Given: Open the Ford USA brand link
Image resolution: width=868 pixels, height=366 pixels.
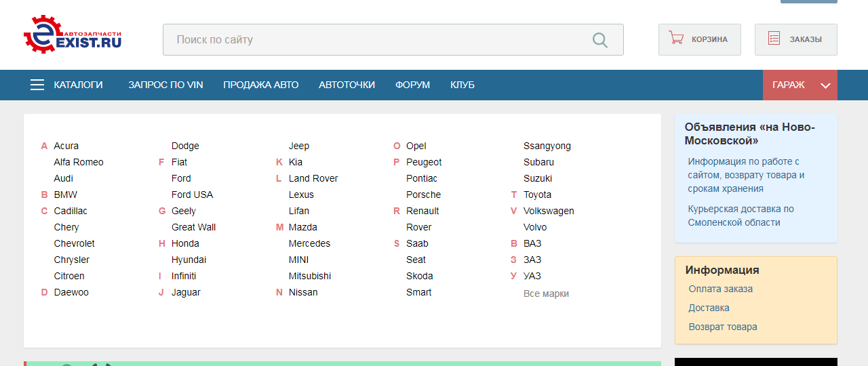Looking at the screenshot, I should coord(192,195).
